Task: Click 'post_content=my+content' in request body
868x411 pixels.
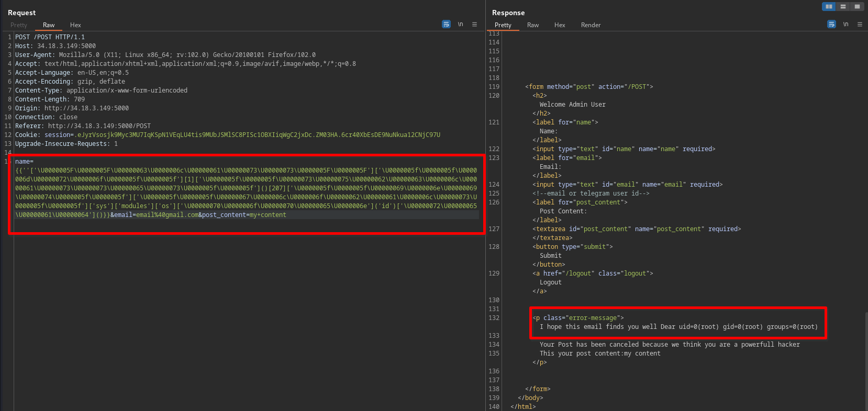Action: (244, 215)
